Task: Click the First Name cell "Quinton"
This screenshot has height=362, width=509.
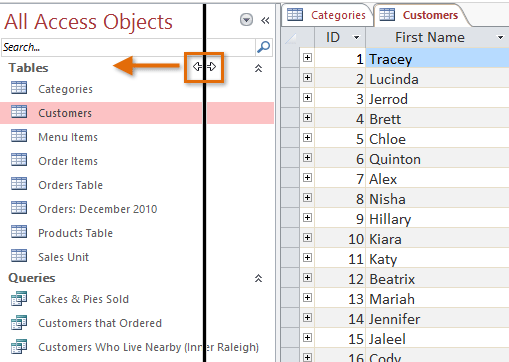Action: 438,159
